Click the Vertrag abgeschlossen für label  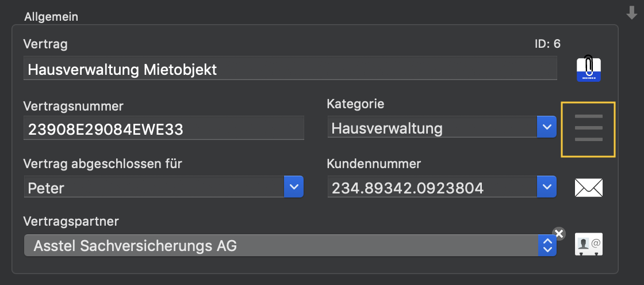pyautogui.click(x=103, y=164)
